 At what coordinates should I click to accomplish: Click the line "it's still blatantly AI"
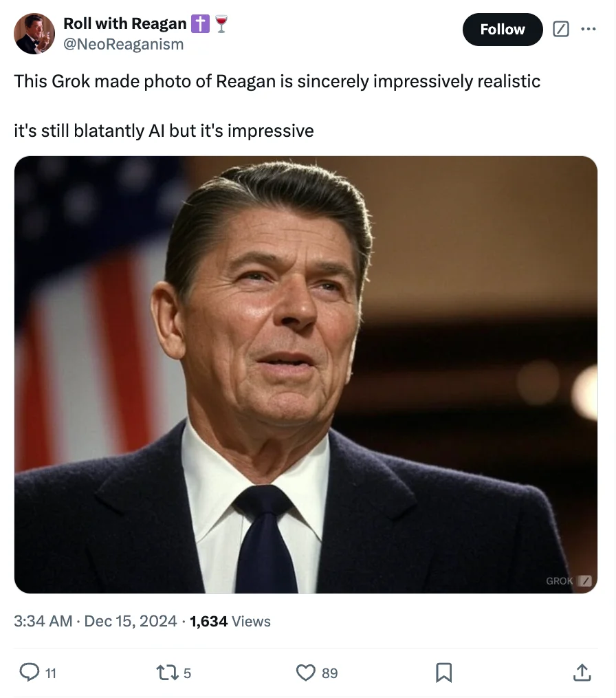click(x=89, y=131)
